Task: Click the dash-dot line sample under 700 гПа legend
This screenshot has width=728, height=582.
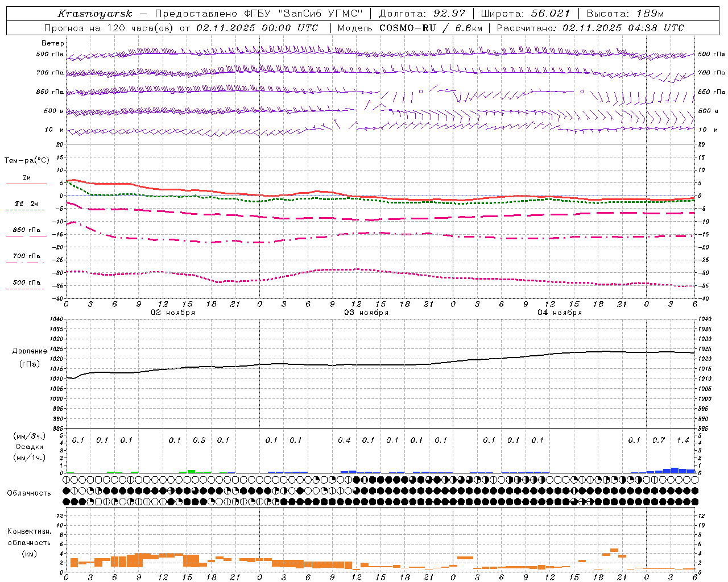Action: pyautogui.click(x=25, y=263)
